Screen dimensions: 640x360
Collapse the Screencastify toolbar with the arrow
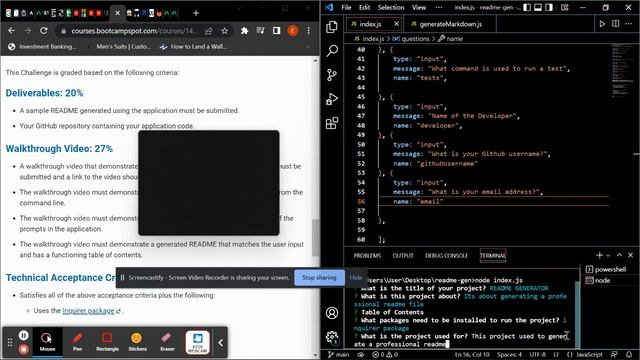(x=220, y=342)
